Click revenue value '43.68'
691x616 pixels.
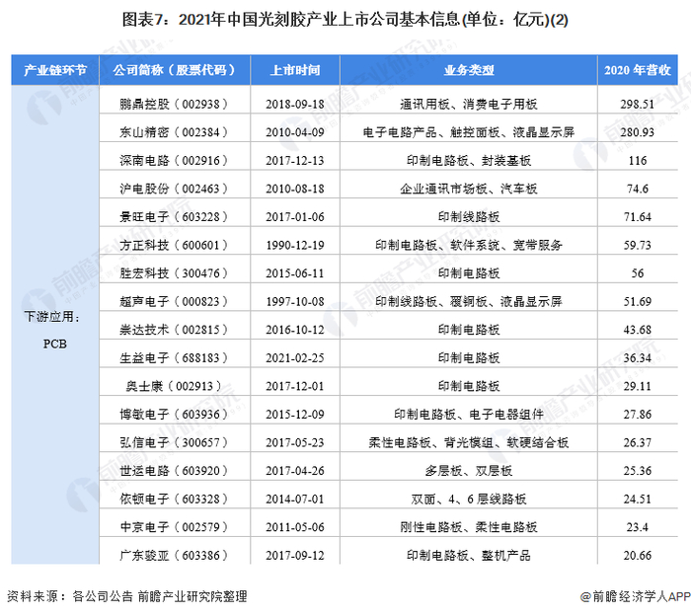click(x=638, y=330)
